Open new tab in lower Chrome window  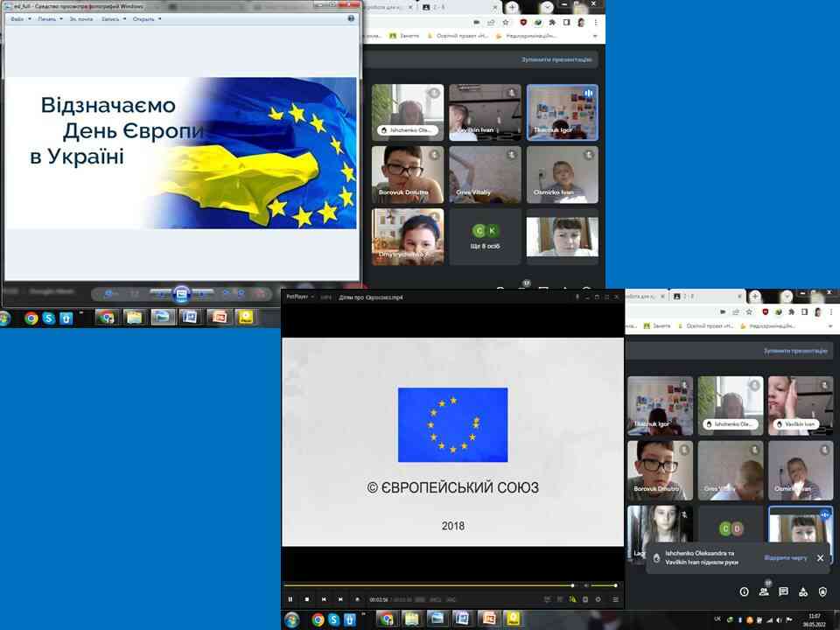755,296
